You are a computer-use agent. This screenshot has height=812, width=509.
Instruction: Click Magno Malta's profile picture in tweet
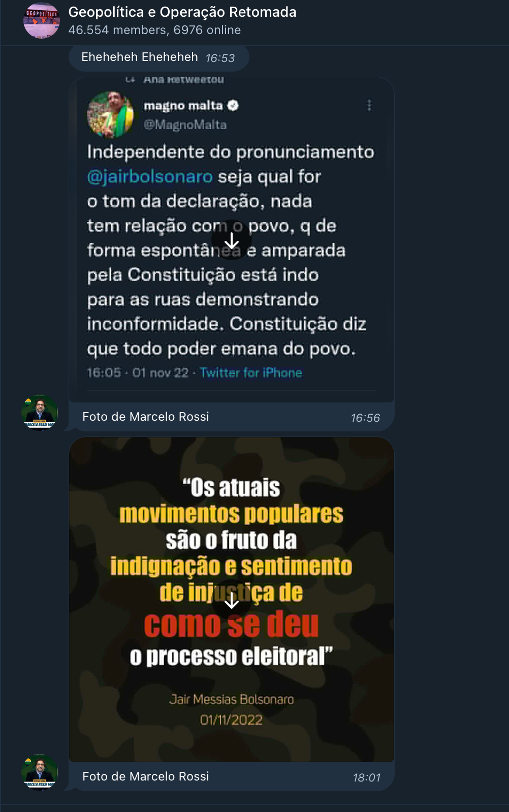point(111,114)
